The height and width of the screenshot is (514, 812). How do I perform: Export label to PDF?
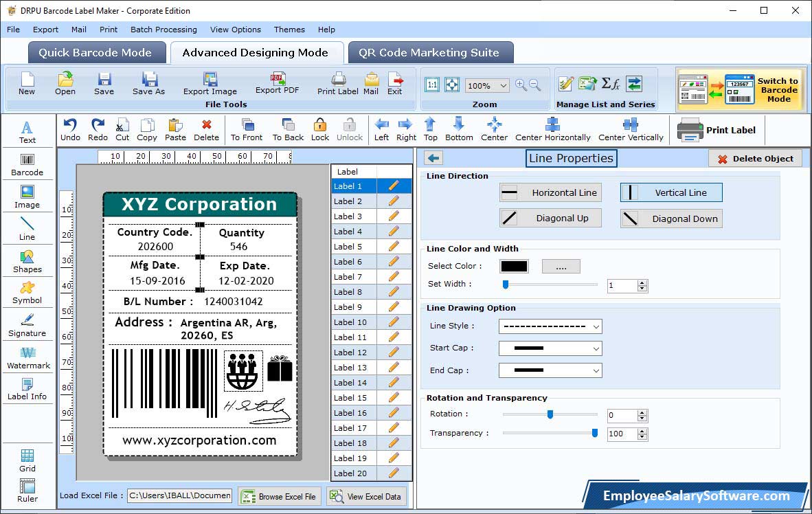[277, 83]
